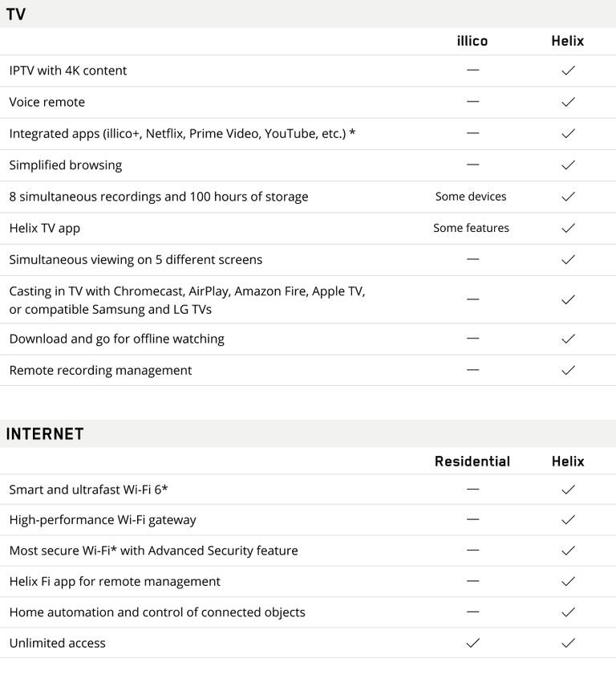Click Helix checkmark in Simplified browsing row
This screenshot has height=683, width=616.
(x=568, y=165)
